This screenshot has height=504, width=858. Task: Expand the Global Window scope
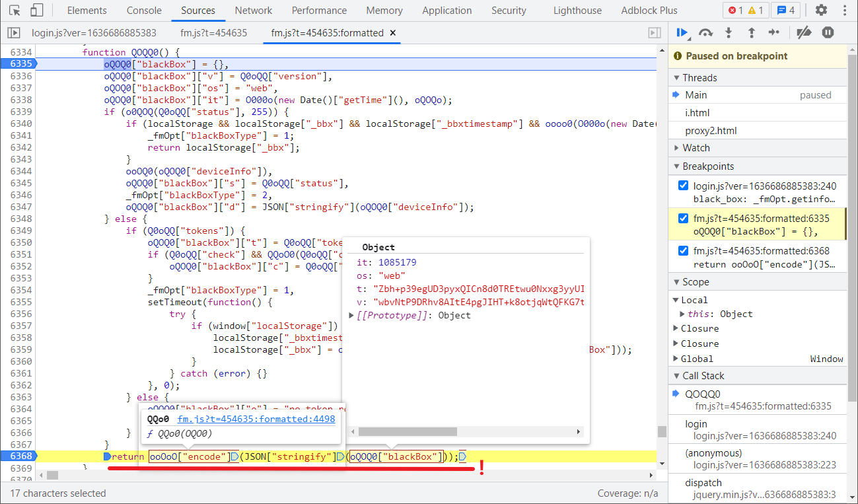pyautogui.click(x=676, y=359)
